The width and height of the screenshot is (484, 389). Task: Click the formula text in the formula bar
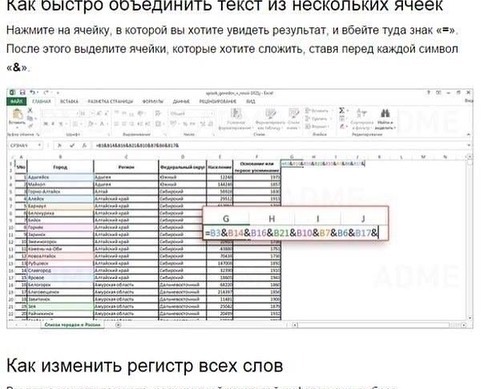point(137,145)
